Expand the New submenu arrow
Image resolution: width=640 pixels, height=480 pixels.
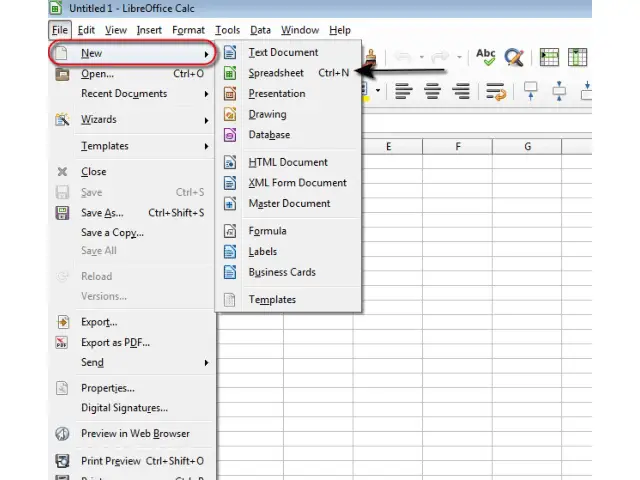[207, 54]
